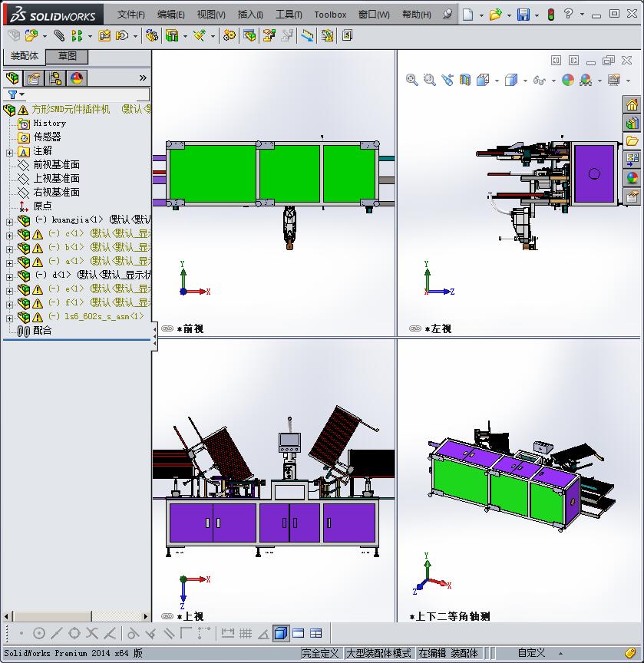Expand the 注解 tree node
Screen dimensions: 644x663
(x=9, y=153)
